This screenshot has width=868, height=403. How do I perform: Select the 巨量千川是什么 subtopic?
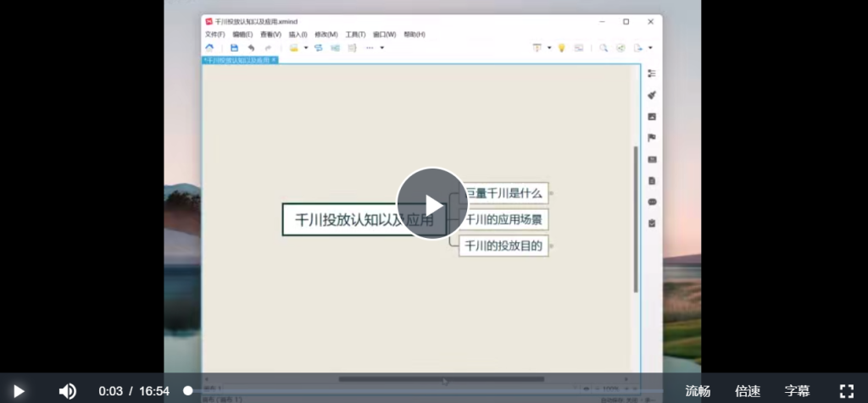click(504, 194)
